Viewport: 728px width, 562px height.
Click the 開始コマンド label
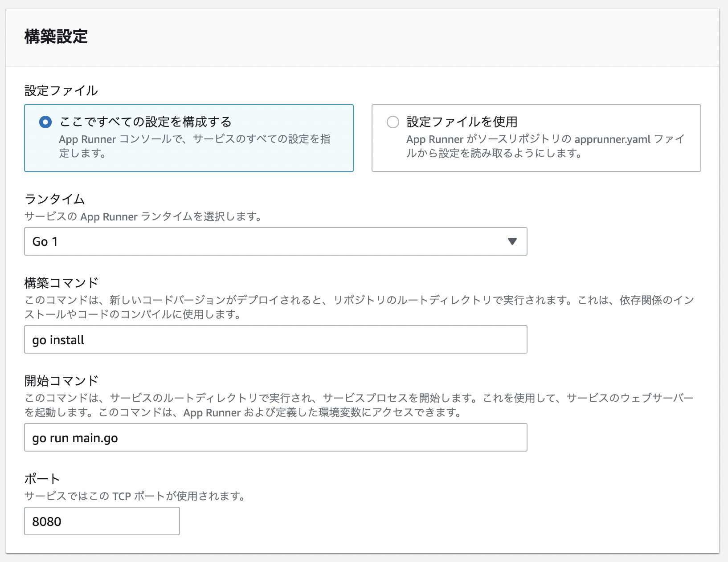[61, 381]
